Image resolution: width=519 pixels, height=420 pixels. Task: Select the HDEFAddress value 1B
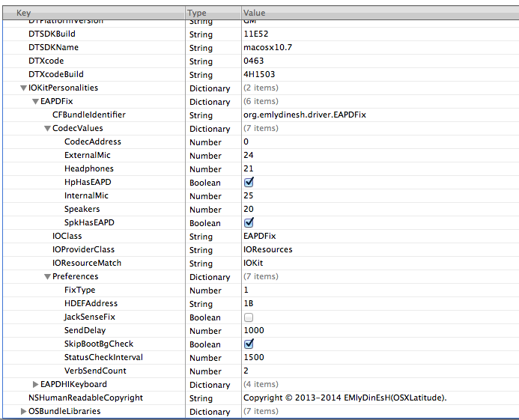249,303
